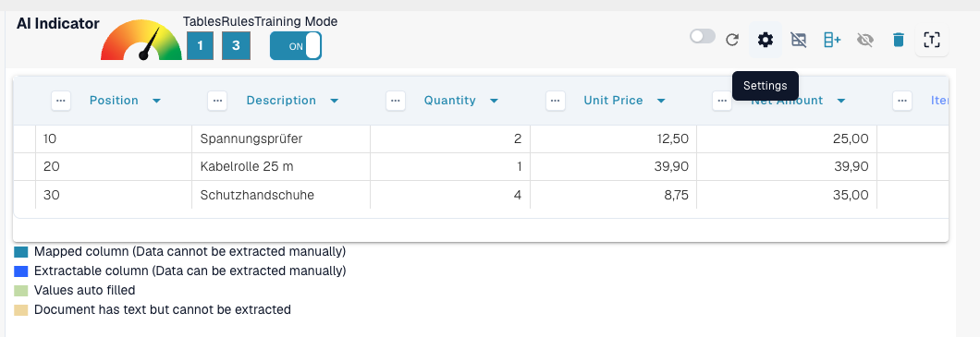This screenshot has width=980, height=337.
Task: Click the net amount cell 35,00
Action: [787, 195]
